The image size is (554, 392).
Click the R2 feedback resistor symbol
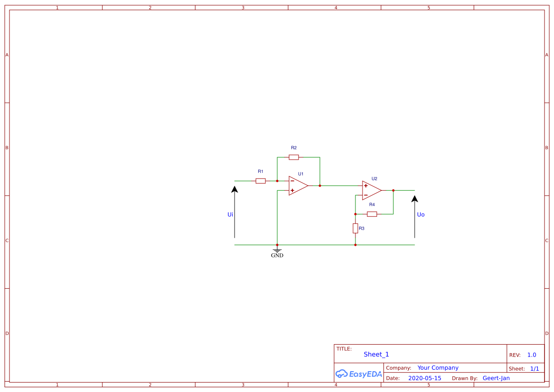[293, 157]
